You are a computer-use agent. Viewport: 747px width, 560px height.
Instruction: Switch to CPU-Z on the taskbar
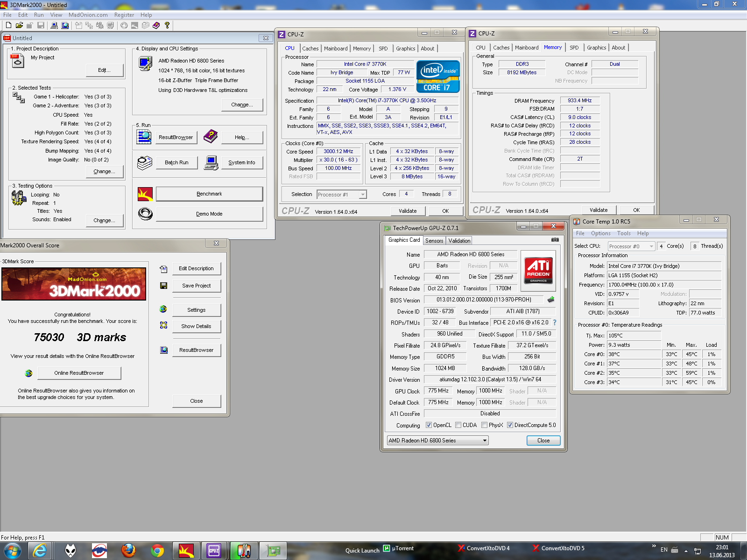(214, 551)
